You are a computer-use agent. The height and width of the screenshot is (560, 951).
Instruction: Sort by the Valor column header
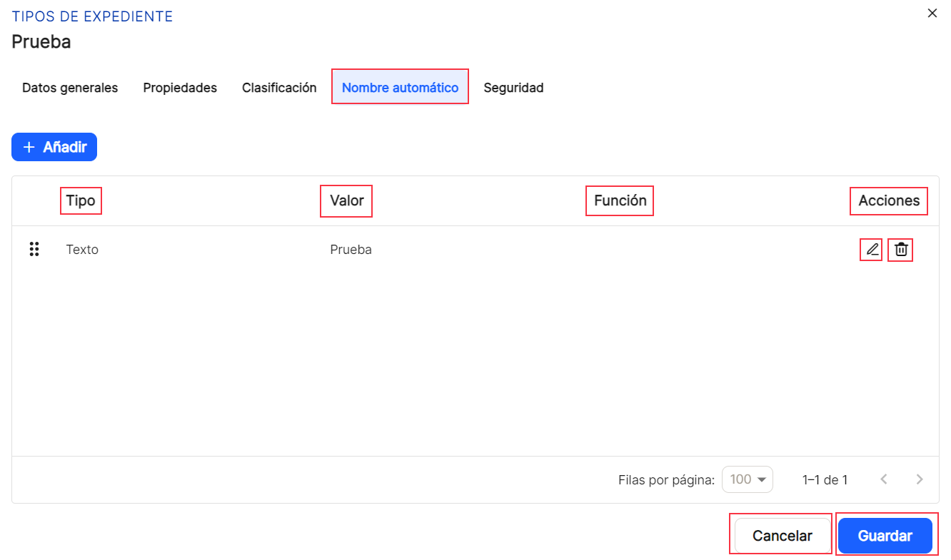347,200
